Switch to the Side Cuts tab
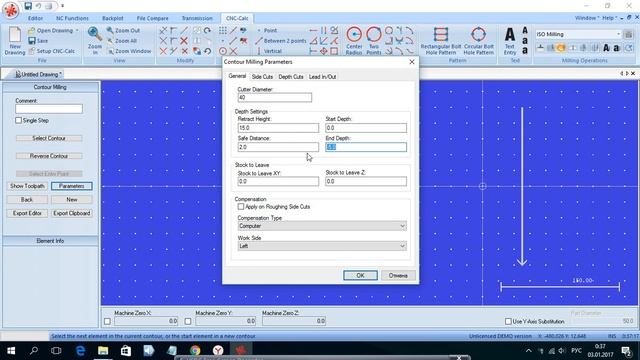640x360 pixels. point(262,77)
